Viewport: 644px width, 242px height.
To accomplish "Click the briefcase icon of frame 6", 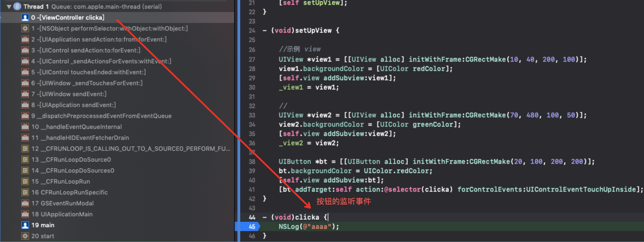I will click(x=25, y=83).
